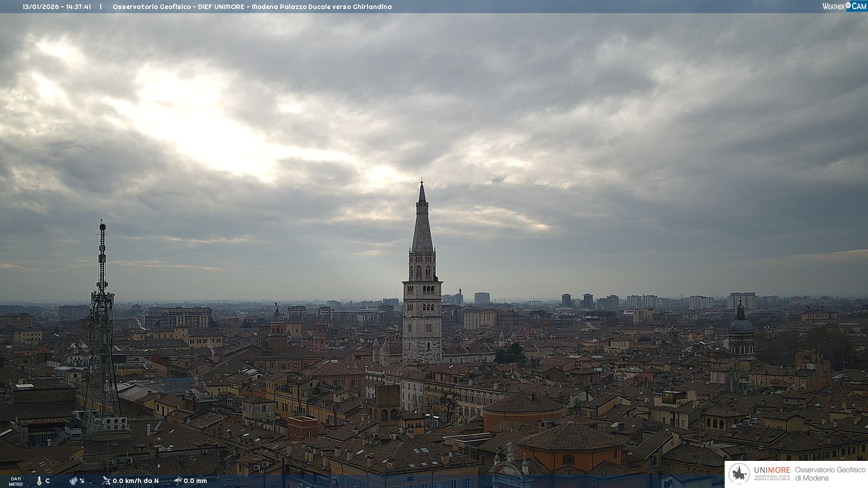This screenshot has width=868, height=488.
Task: Click the CAM blue badge
Action: [x=859, y=6]
